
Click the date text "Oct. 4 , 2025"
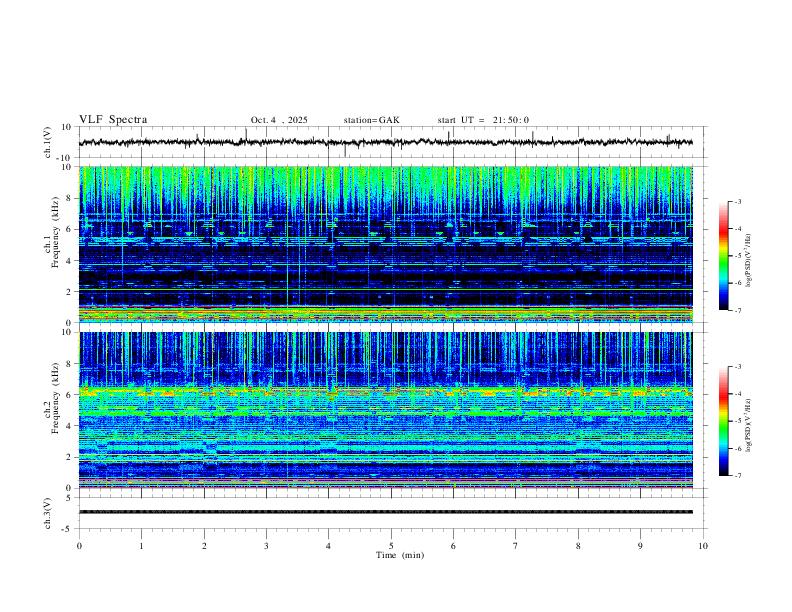point(279,120)
